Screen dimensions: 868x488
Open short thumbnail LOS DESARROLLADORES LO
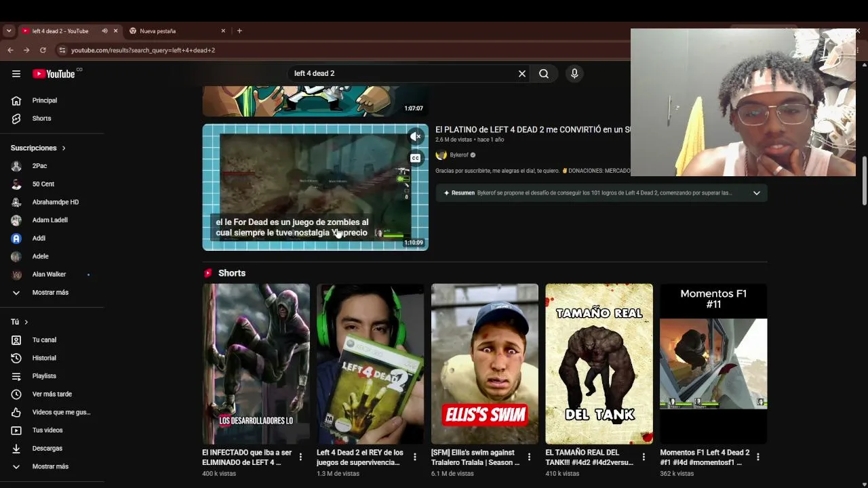256,364
